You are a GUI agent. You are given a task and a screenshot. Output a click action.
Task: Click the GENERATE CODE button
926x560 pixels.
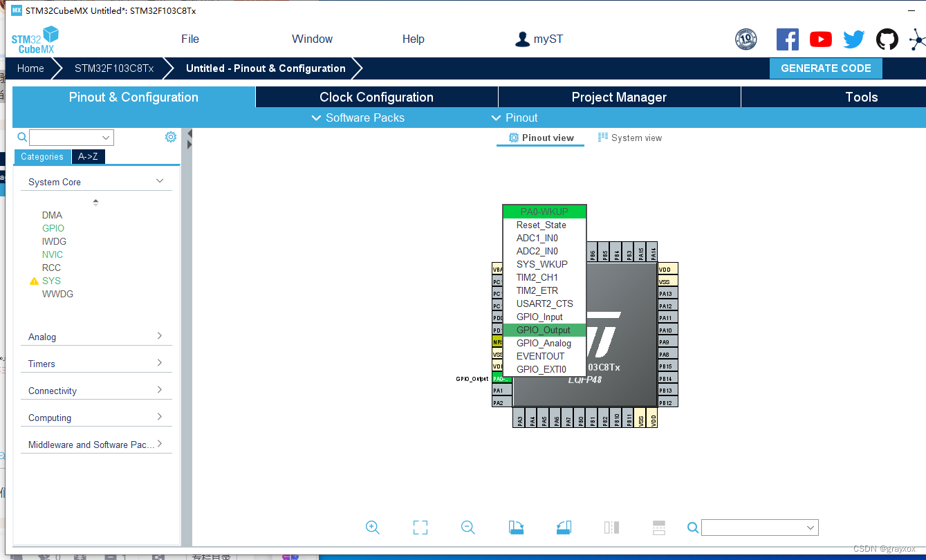(x=826, y=68)
